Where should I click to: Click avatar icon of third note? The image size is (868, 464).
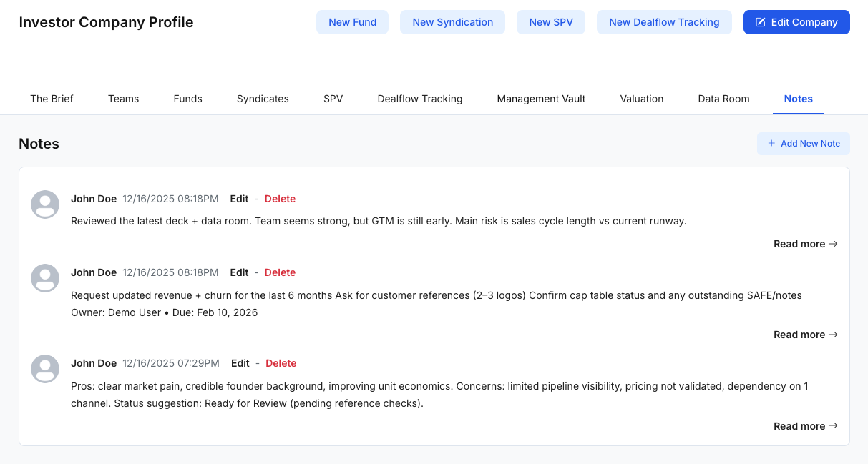coord(45,369)
